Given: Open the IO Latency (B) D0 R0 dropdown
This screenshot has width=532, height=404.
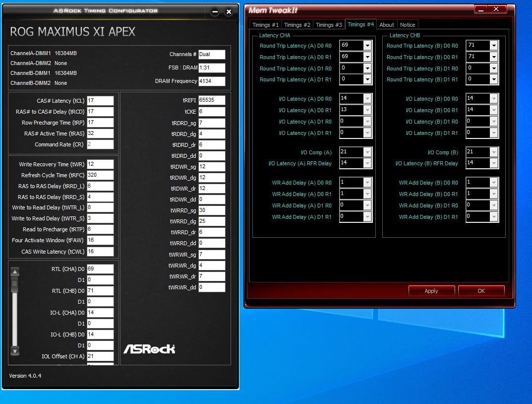Looking at the screenshot, I should [x=494, y=99].
